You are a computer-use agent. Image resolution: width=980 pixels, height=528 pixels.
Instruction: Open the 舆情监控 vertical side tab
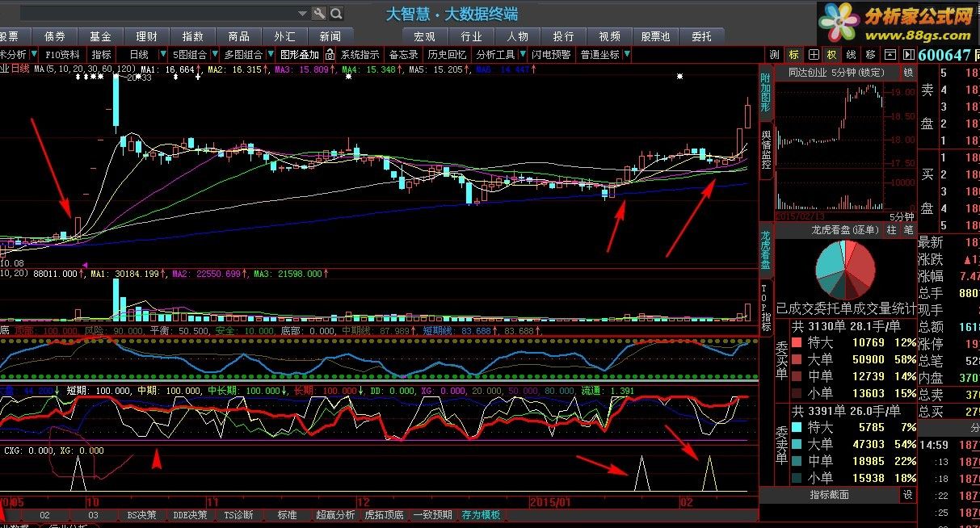click(765, 149)
